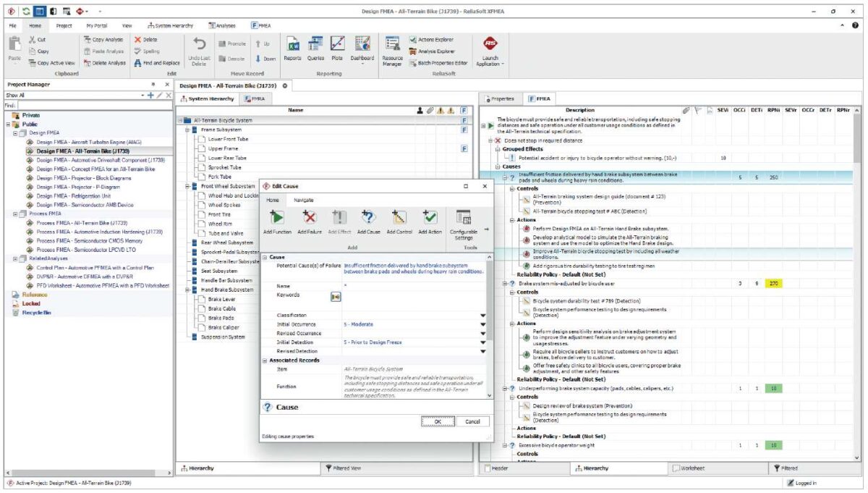
Task: Open the Recycle Bin folder
Action: [x=35, y=313]
